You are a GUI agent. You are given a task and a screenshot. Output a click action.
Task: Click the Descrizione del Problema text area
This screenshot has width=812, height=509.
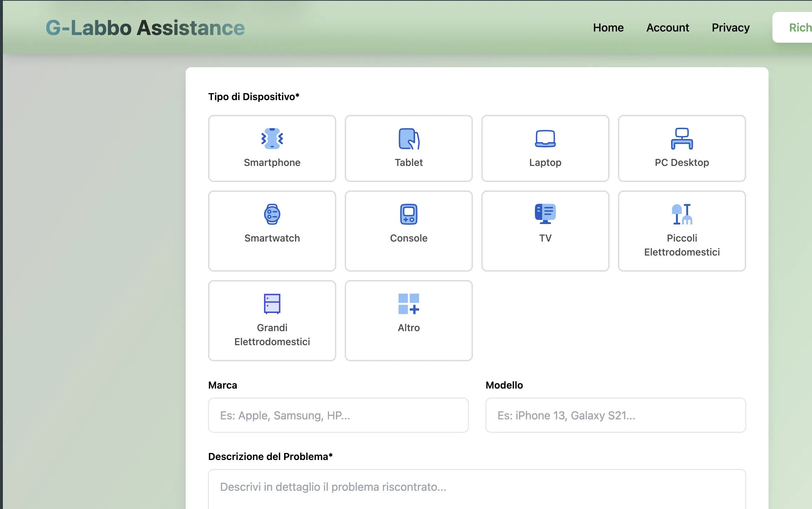click(x=477, y=488)
